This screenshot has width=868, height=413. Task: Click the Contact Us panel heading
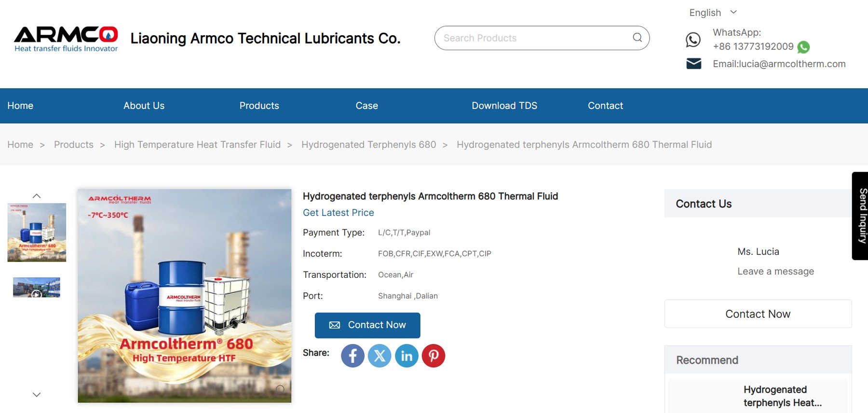click(x=704, y=204)
